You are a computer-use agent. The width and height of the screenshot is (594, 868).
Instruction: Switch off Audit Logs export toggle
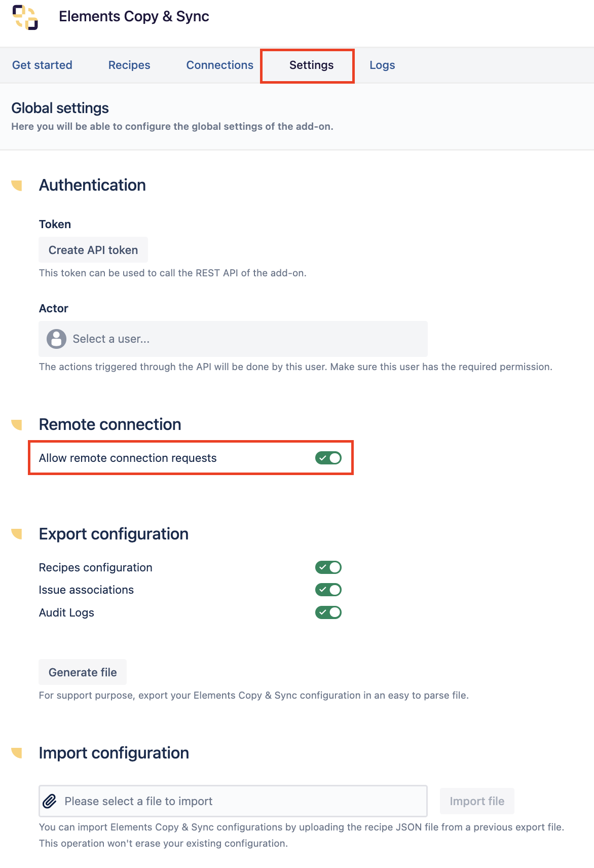click(x=328, y=612)
